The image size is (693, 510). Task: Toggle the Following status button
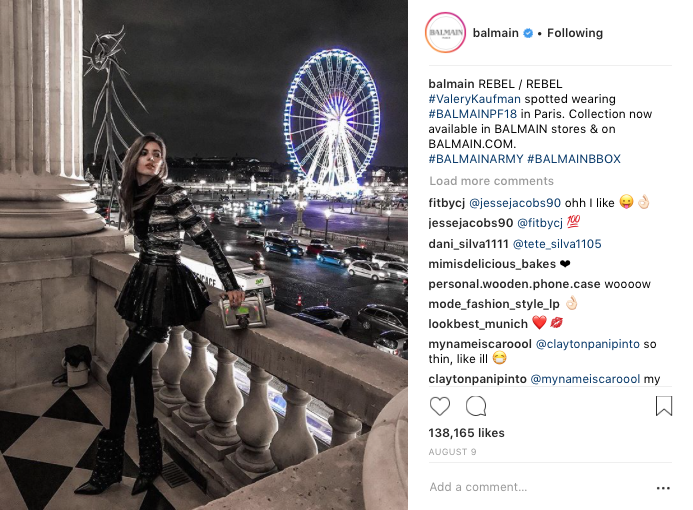click(x=575, y=33)
